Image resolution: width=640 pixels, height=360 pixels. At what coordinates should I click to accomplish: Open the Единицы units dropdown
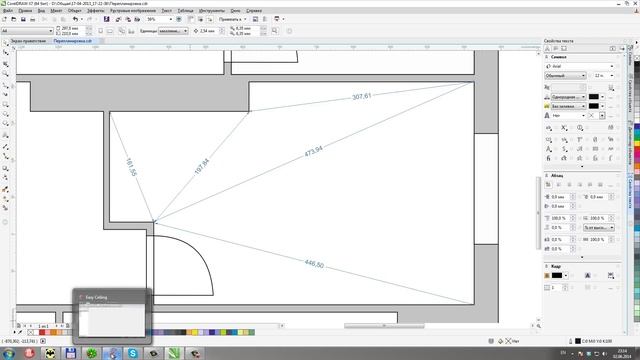click(173, 31)
